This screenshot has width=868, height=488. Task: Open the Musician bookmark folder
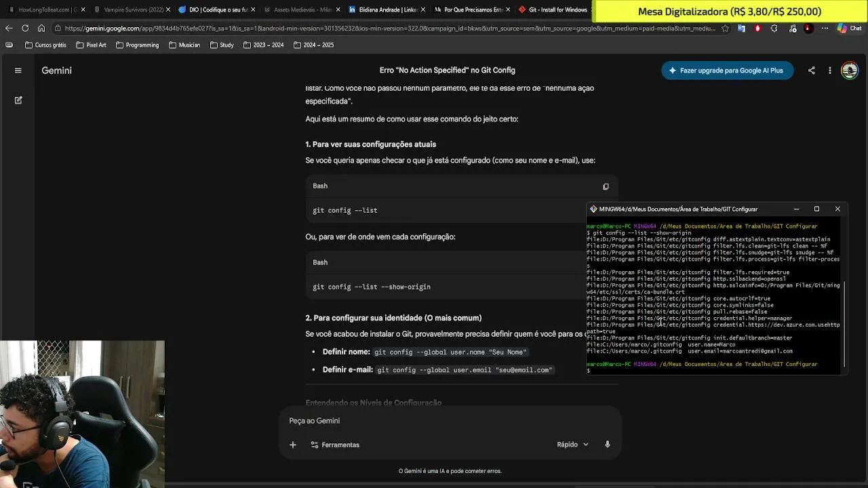[184, 45]
